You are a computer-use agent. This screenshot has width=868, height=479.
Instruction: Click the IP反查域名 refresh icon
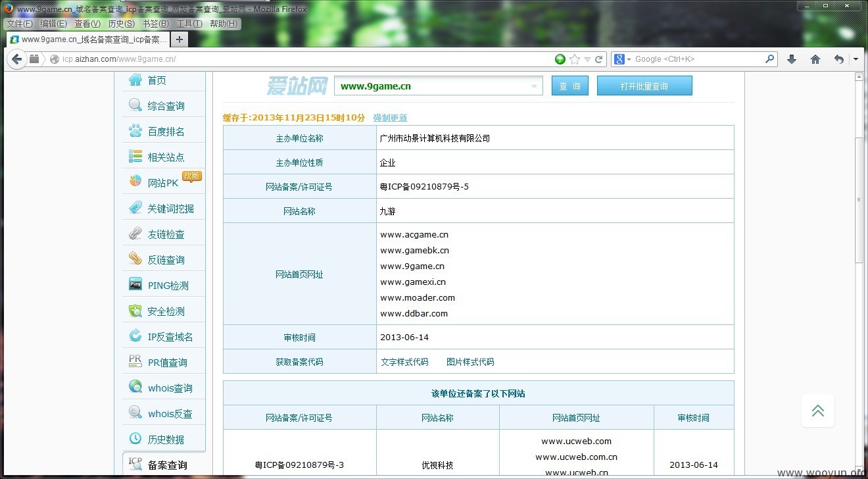(135, 336)
